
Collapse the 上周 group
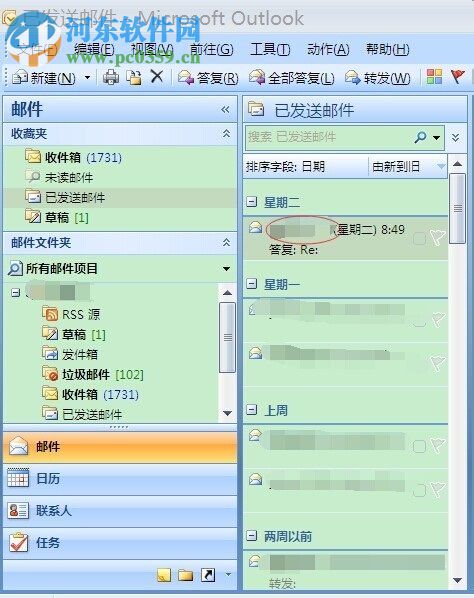[x=252, y=410]
